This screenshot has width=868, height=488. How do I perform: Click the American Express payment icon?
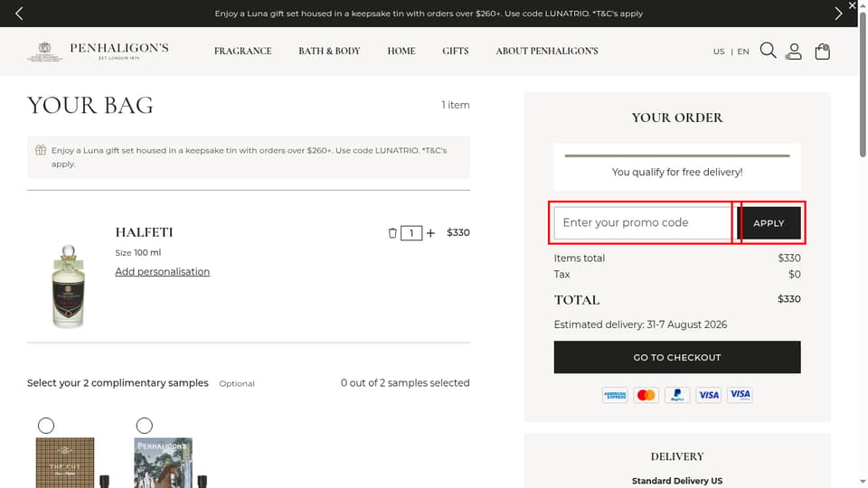click(x=615, y=395)
